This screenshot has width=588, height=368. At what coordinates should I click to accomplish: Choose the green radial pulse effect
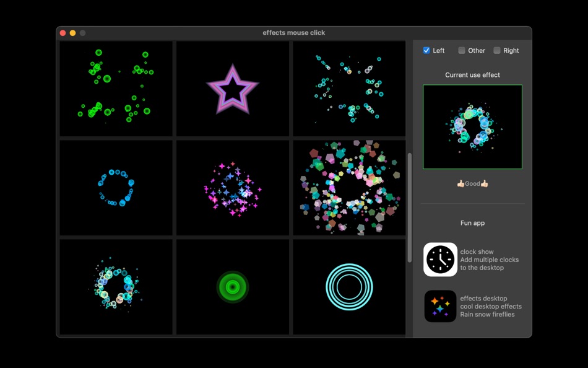point(233,287)
